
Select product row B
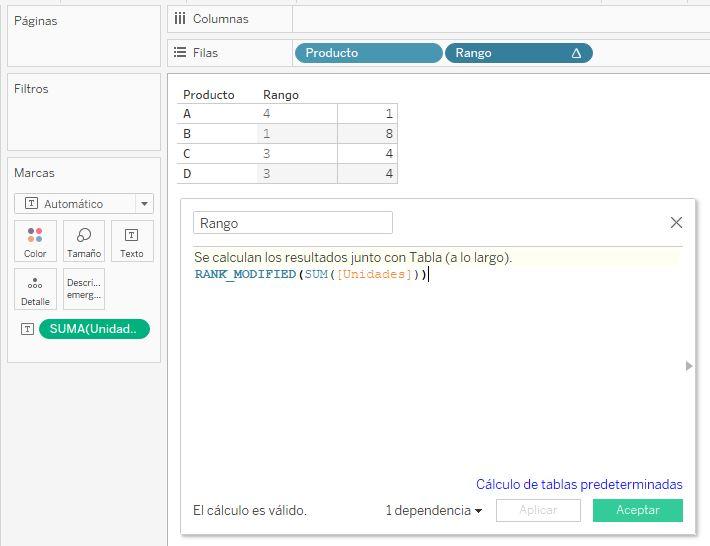click(187, 134)
